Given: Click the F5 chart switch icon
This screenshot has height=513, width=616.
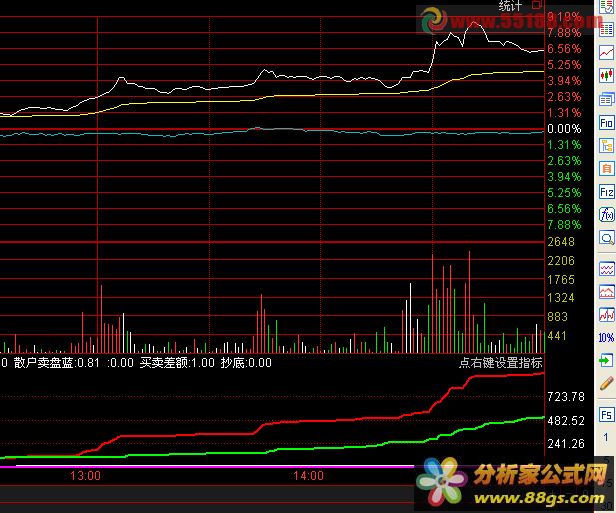Looking at the screenshot, I should tap(606, 415).
